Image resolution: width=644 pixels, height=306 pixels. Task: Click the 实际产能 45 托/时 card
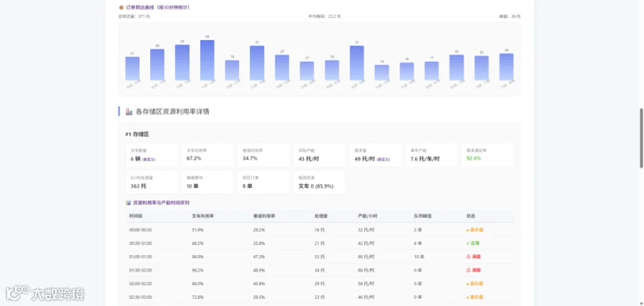coord(319,155)
